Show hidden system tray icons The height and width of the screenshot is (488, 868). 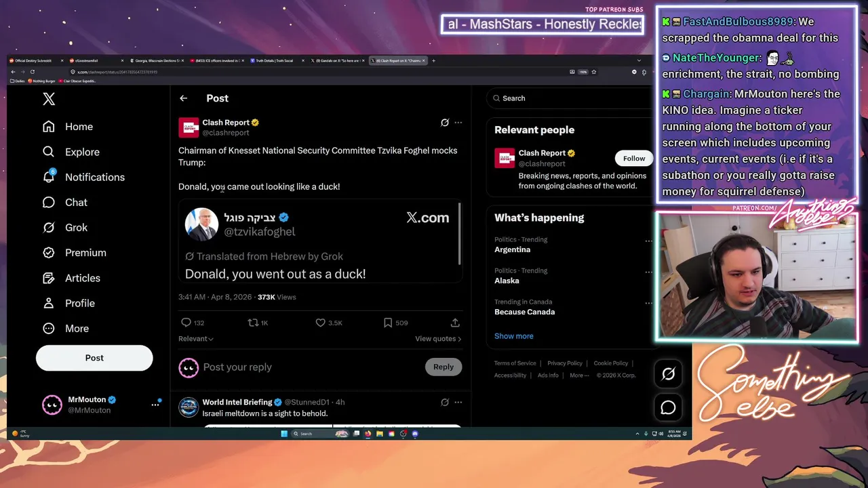click(637, 434)
